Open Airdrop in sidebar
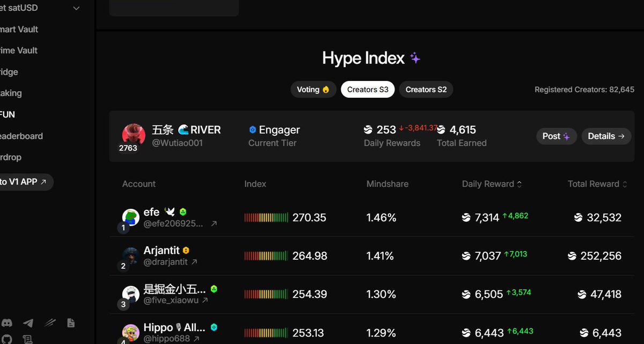644x344 pixels. click(x=11, y=157)
